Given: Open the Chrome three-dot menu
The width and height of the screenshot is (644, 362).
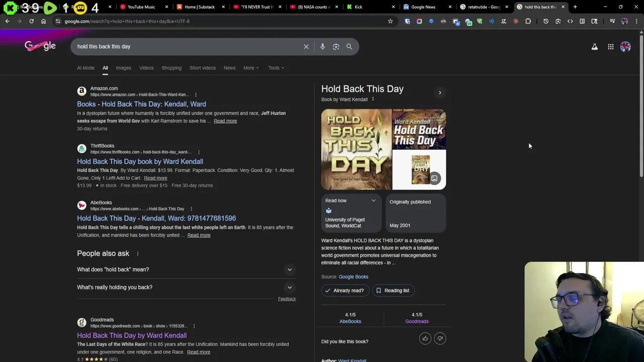Looking at the screenshot, I should click(636, 21).
